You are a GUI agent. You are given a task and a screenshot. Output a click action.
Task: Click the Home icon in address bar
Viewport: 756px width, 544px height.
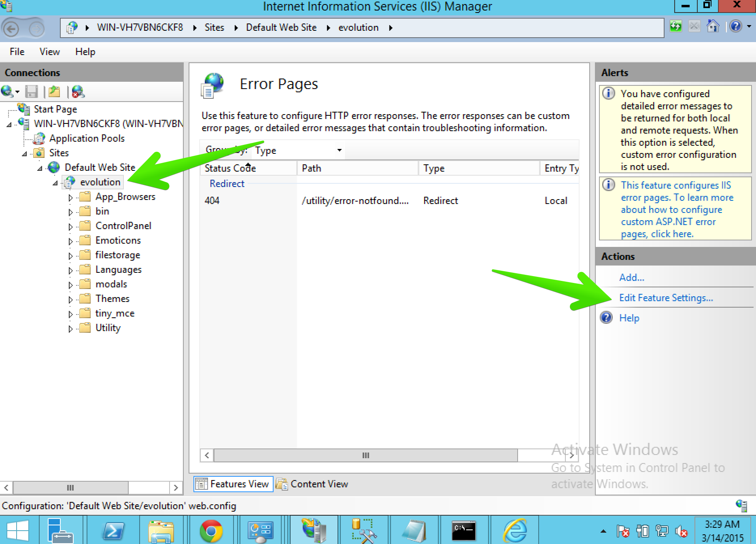pos(713,27)
